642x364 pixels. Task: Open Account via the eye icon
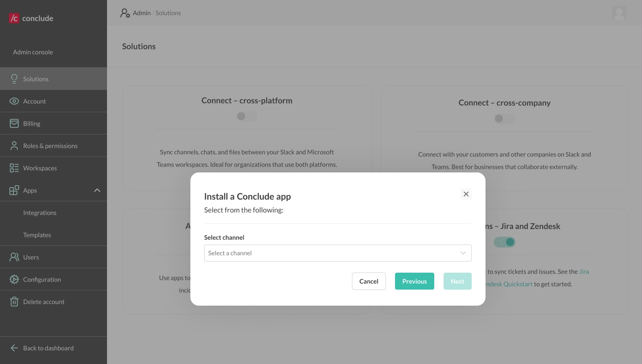(14, 101)
